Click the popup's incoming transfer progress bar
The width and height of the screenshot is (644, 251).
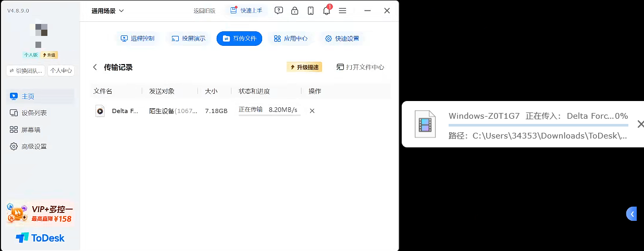click(x=538, y=125)
